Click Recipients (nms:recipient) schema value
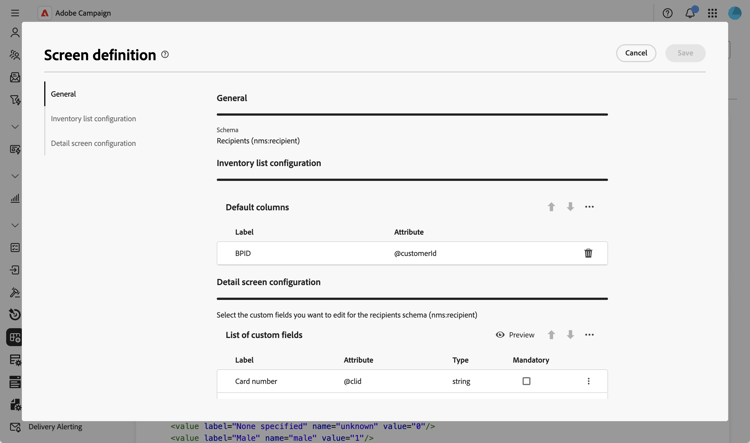 [258, 141]
